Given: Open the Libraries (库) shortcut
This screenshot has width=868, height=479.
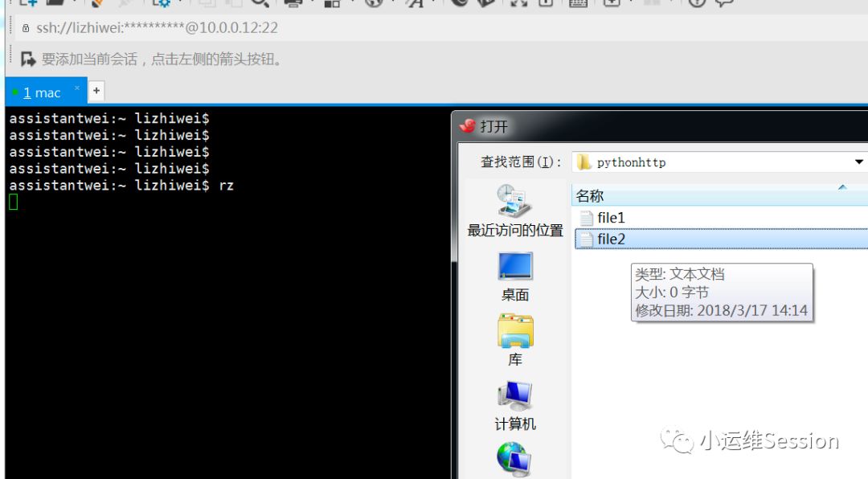Looking at the screenshot, I should [x=515, y=340].
